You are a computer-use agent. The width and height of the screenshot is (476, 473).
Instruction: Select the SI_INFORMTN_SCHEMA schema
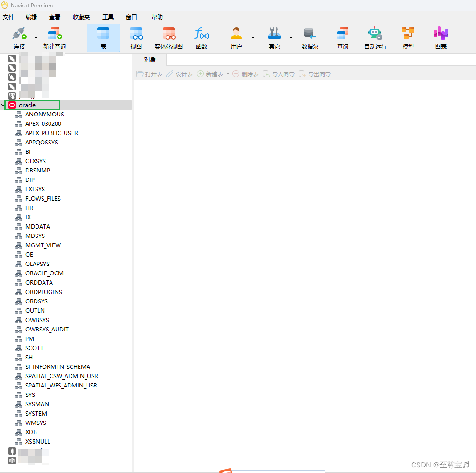click(58, 367)
